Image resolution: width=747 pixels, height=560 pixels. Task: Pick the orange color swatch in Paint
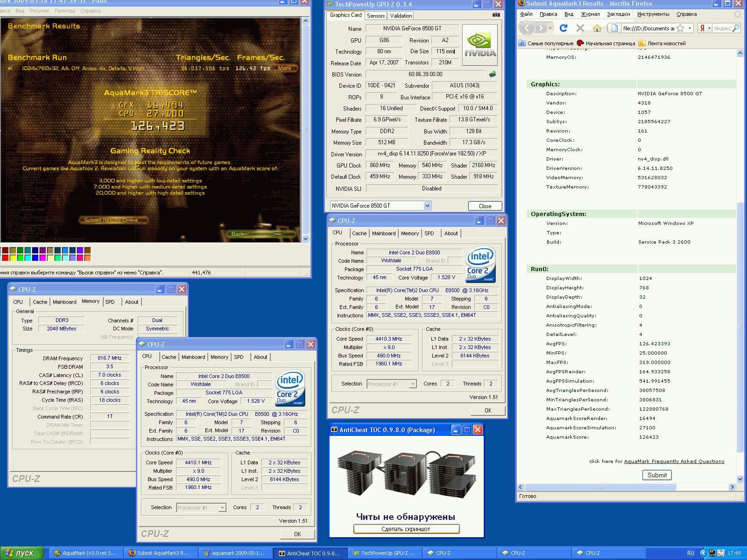[x=87, y=258]
